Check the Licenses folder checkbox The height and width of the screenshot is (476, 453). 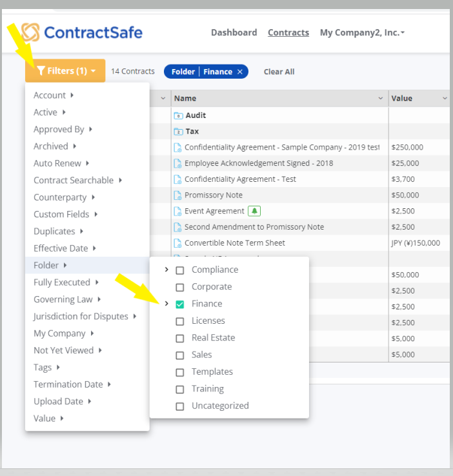pos(180,321)
